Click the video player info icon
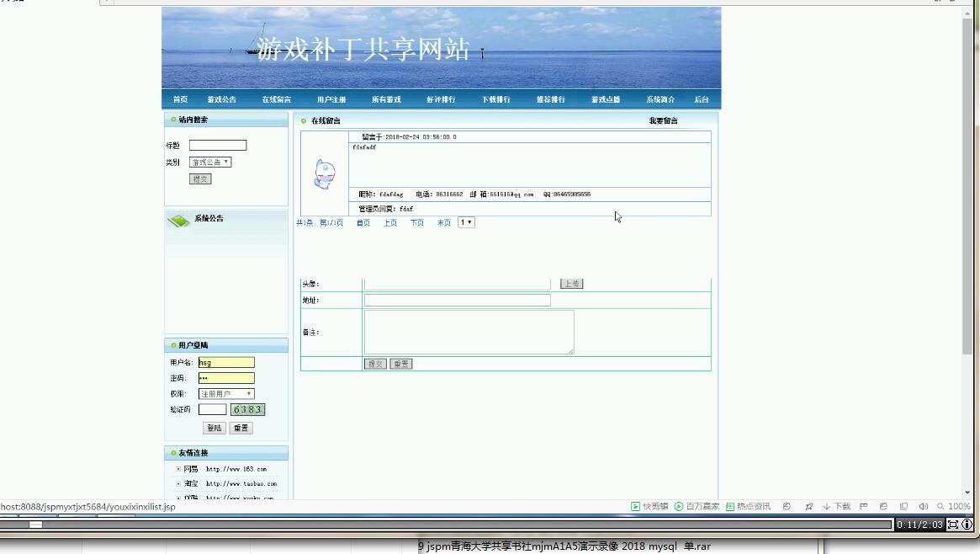 (x=967, y=525)
